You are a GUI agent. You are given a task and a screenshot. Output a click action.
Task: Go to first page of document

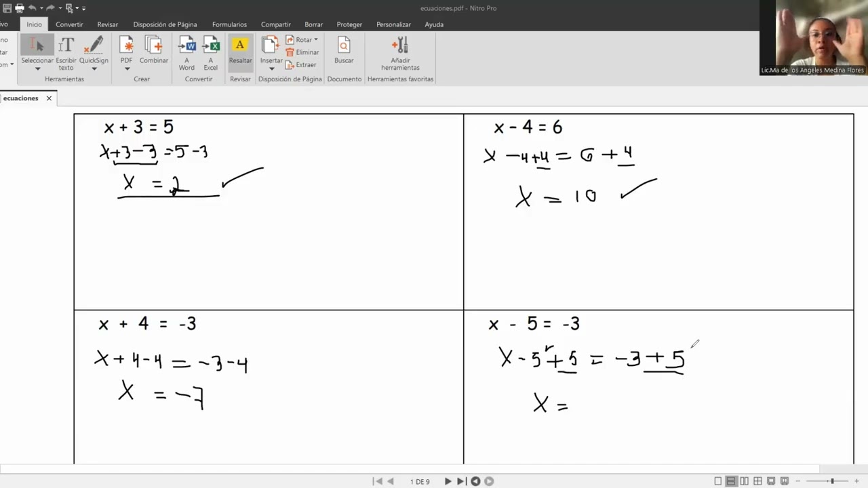pyautogui.click(x=377, y=481)
